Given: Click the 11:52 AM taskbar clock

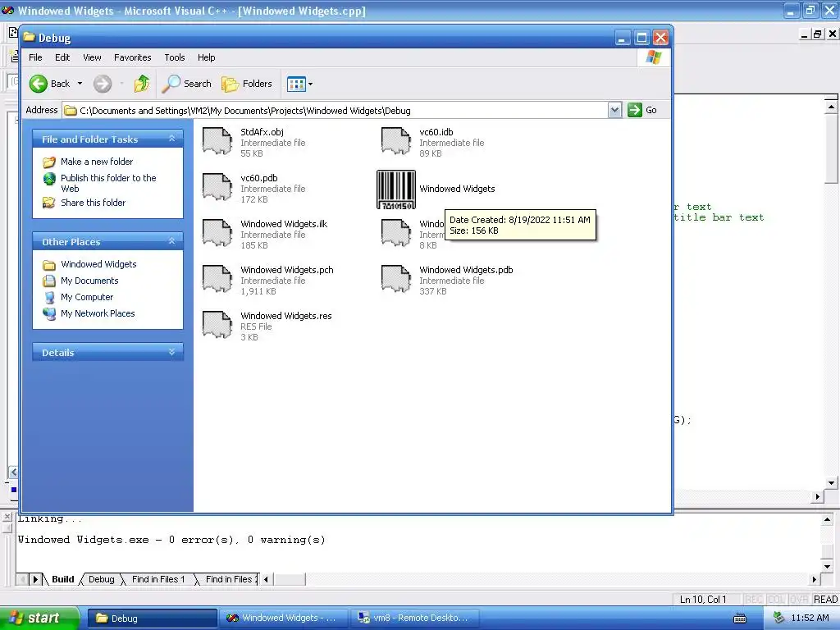Looking at the screenshot, I should [x=810, y=618].
